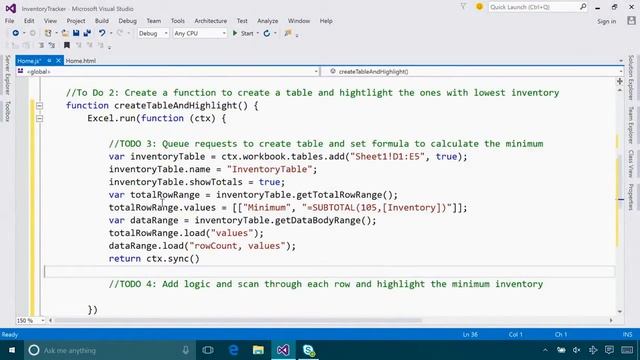
Task: Open the Architecture menu
Action: [211, 20]
